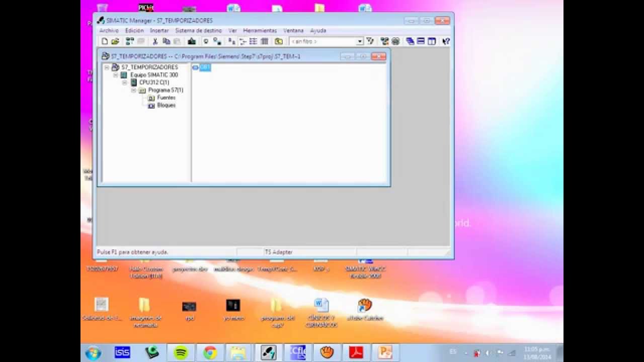This screenshot has height=362, width=644.
Task: Open the Archivo menu
Action: tap(109, 31)
